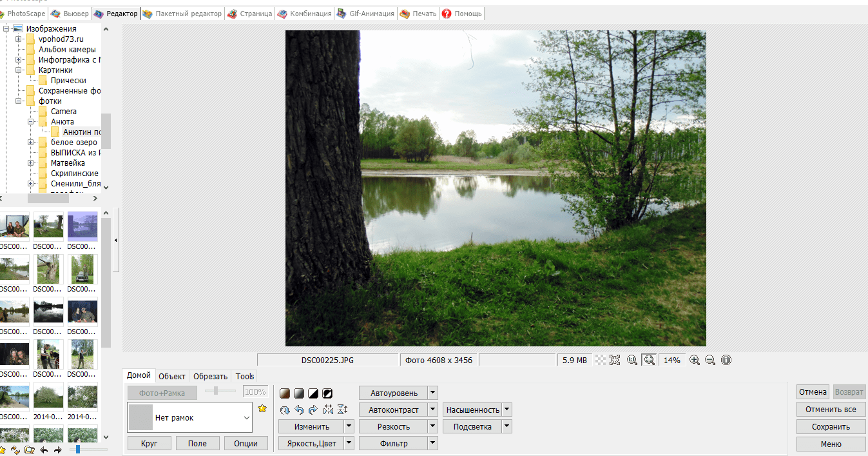Expand the vpohod73.ru folder
868x456 pixels.
(x=19, y=39)
